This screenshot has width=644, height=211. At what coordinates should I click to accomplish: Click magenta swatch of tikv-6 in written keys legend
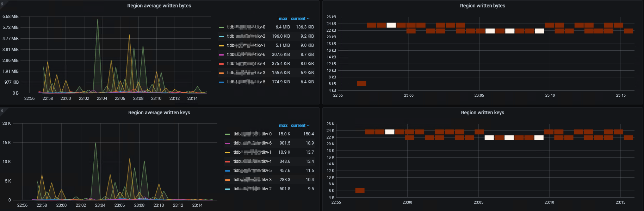228,143
